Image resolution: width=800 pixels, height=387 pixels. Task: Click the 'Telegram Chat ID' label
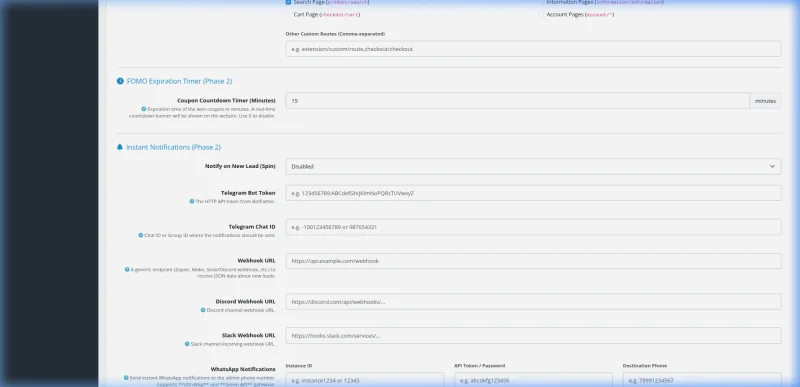252,227
